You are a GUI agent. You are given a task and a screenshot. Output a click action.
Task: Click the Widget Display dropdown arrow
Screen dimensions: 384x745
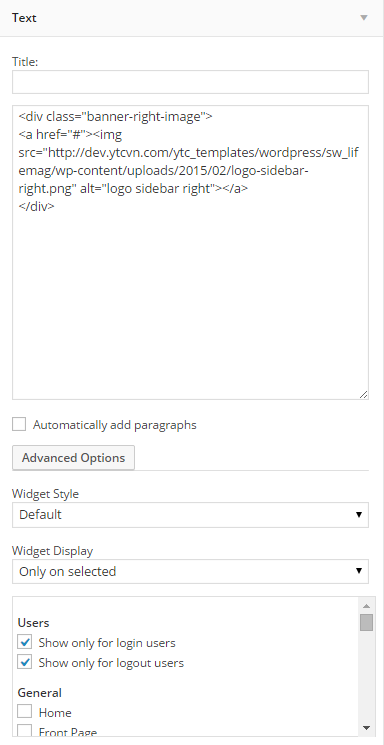coord(359,571)
